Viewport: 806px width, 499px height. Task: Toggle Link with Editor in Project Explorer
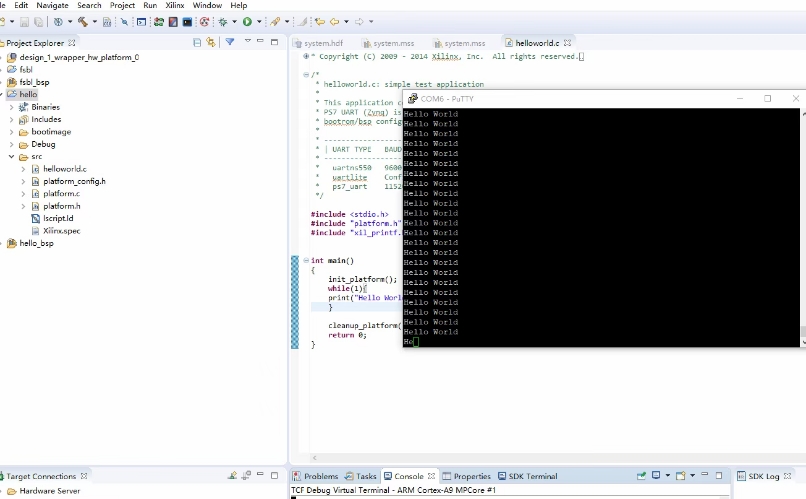(x=211, y=42)
